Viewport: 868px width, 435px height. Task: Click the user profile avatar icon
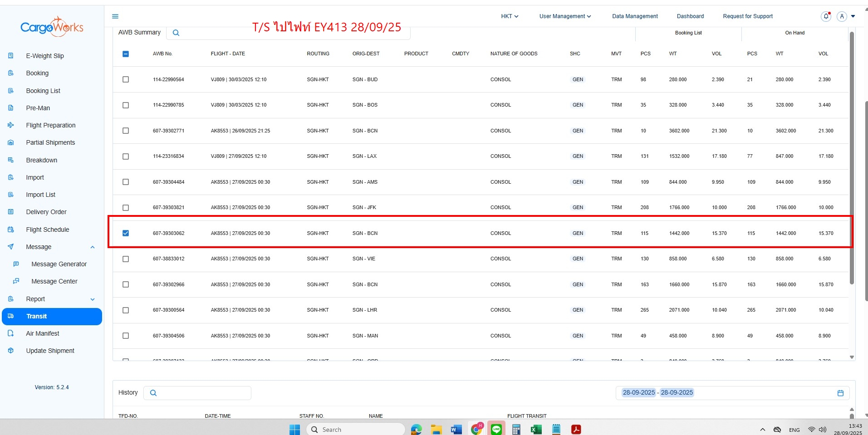coord(842,16)
